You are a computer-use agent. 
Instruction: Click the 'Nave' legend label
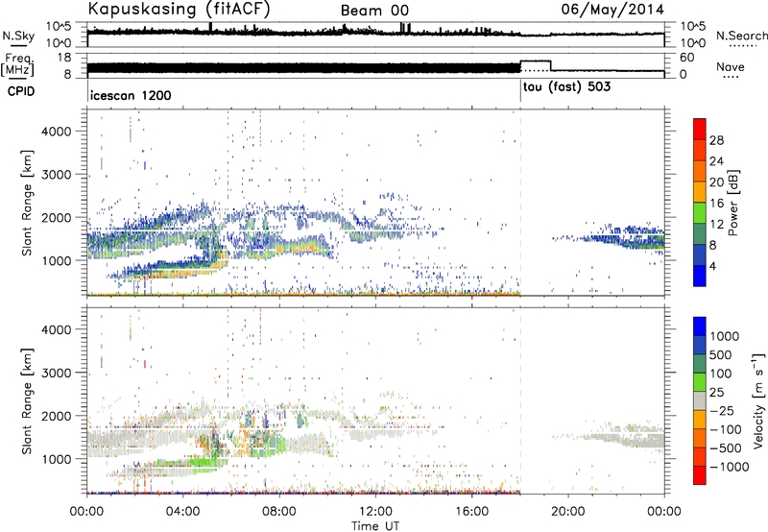pyautogui.click(x=731, y=66)
